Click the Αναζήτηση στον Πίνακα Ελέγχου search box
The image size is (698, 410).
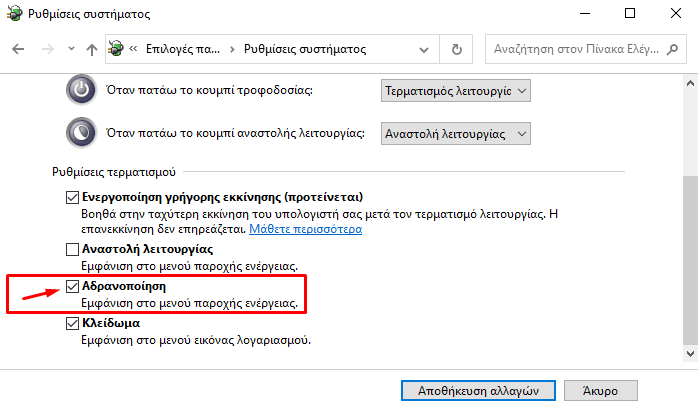585,49
